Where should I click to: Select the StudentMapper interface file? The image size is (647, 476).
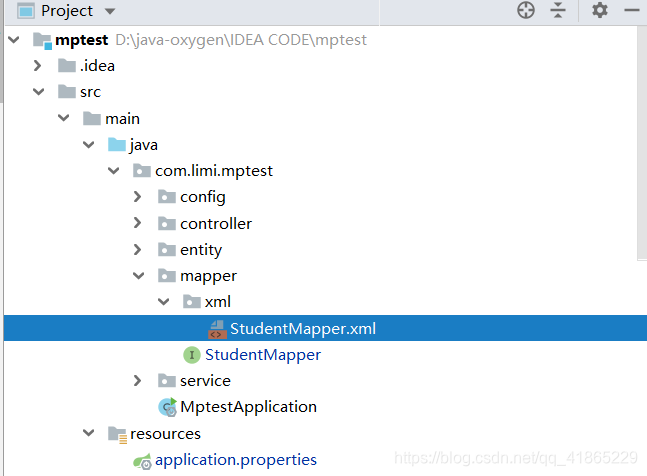263,355
